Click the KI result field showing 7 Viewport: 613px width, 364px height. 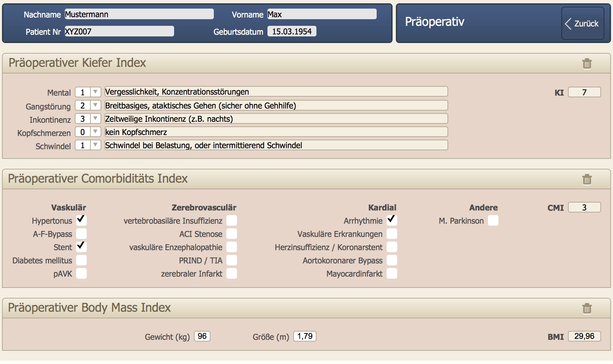coord(584,92)
